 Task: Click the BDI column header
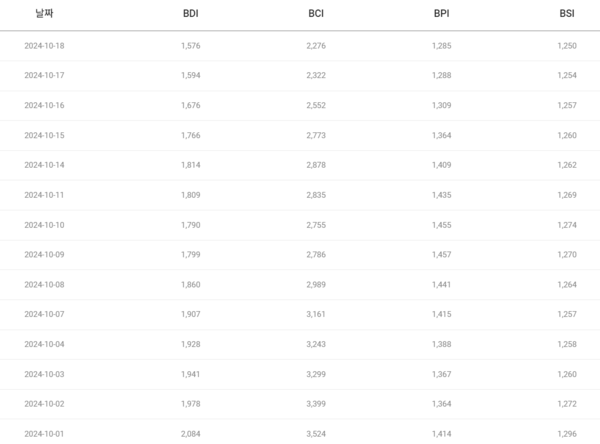click(190, 14)
